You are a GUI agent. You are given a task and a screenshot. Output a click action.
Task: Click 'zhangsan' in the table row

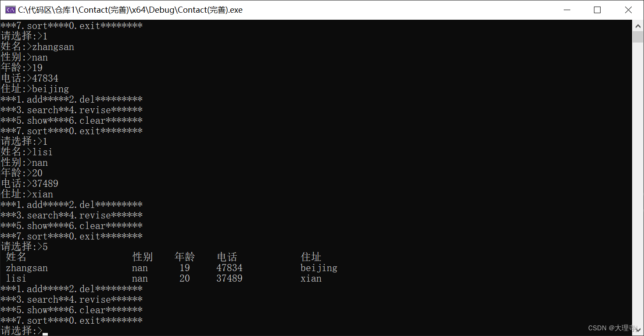(x=27, y=268)
